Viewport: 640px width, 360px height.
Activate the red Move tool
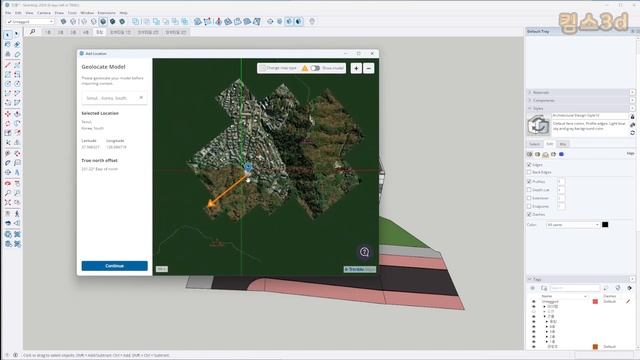(8, 114)
